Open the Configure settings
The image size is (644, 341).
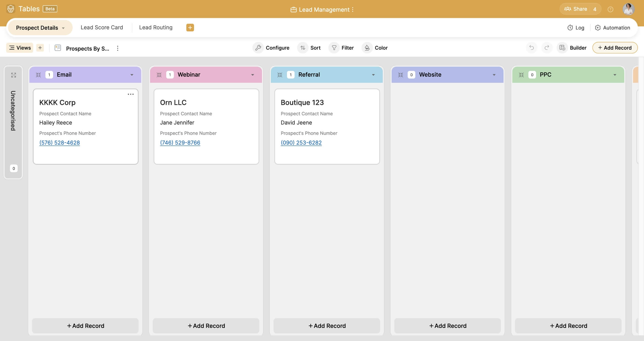tap(271, 48)
